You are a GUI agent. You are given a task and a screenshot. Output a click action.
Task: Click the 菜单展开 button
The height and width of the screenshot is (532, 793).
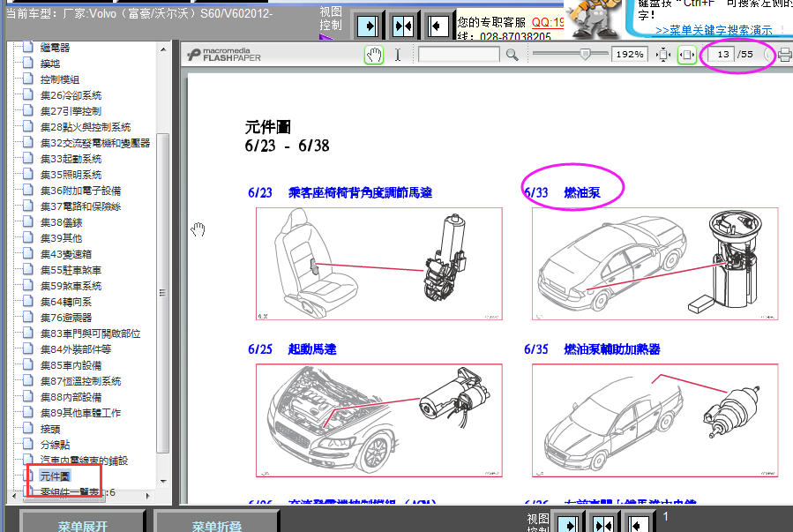[x=82, y=522]
